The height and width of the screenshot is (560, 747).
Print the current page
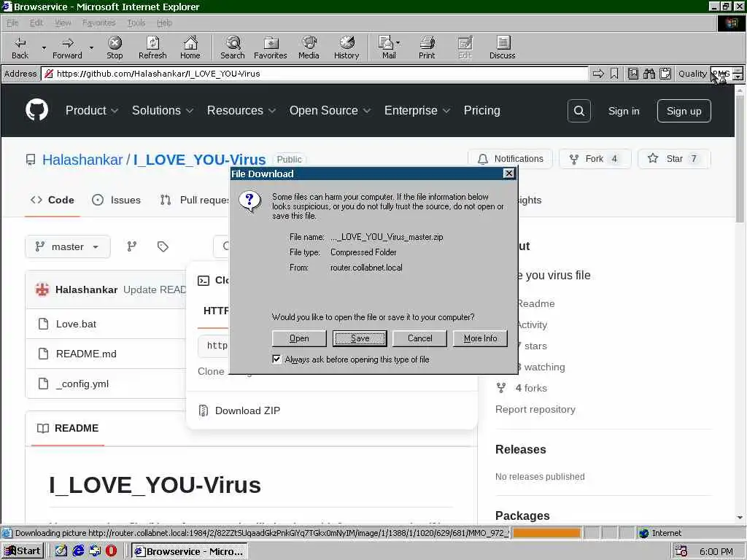click(427, 47)
